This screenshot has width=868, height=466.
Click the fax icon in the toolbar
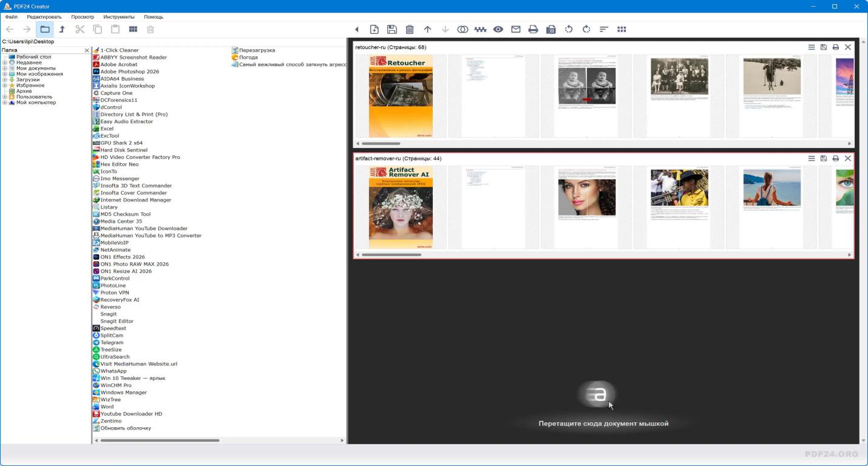click(x=551, y=29)
